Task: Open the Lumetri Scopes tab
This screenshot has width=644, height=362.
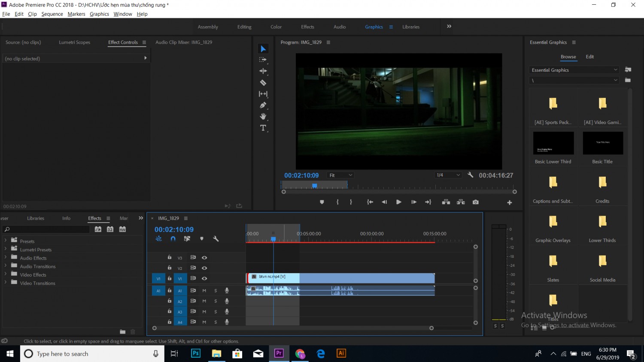Action: tap(74, 42)
